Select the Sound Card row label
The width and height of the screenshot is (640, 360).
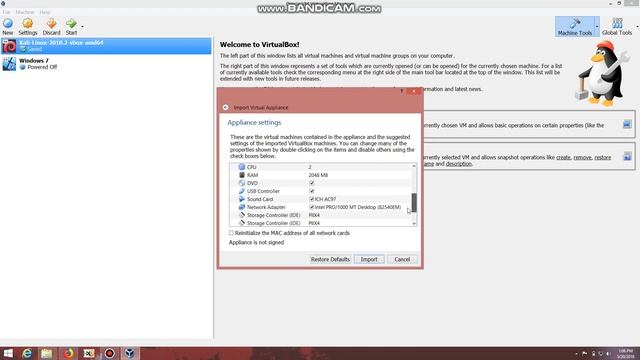260,199
